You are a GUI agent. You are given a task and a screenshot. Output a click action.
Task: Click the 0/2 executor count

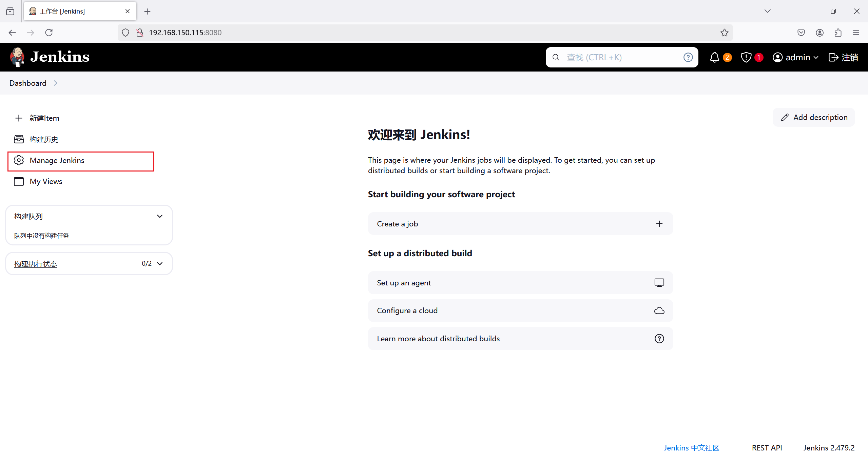point(147,263)
